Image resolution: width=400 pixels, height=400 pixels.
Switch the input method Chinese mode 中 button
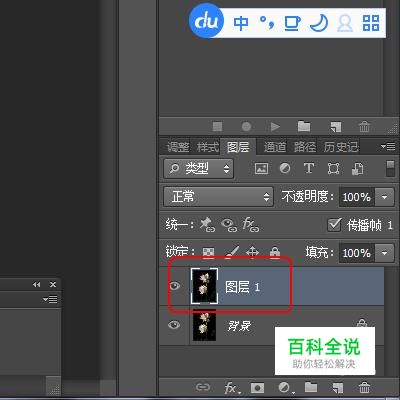click(x=241, y=24)
